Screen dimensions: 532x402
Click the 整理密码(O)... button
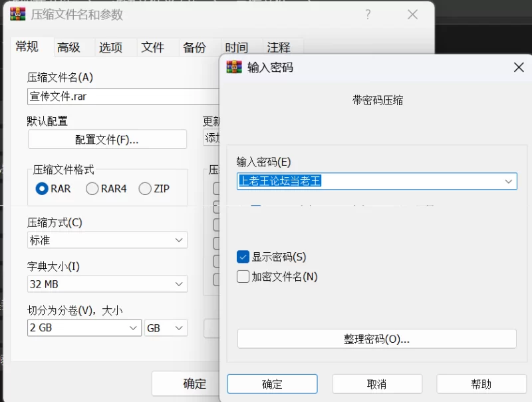tap(377, 339)
